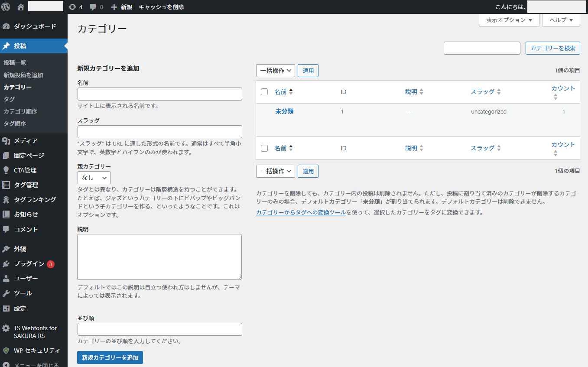Sort by スラッグ in table header
This screenshot has width=588, height=367.
click(486, 92)
